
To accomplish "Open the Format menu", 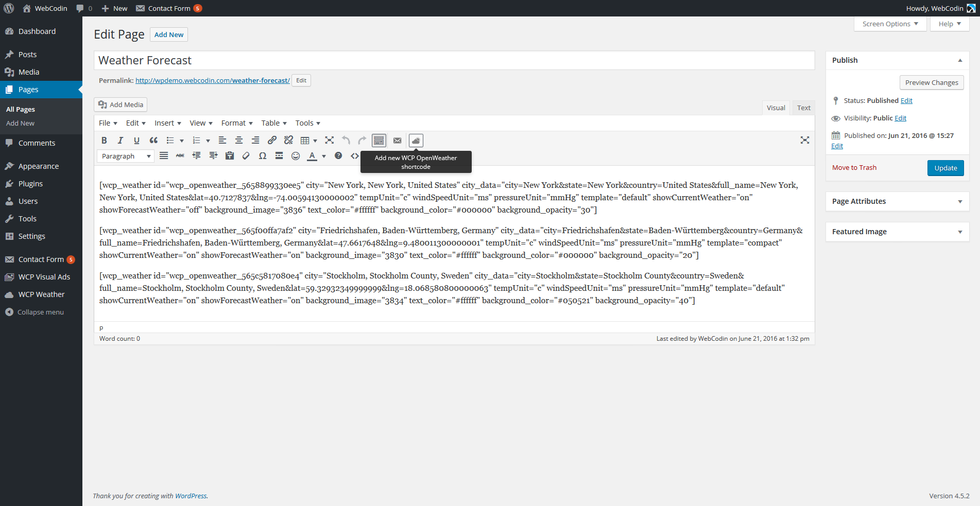I will (x=237, y=123).
